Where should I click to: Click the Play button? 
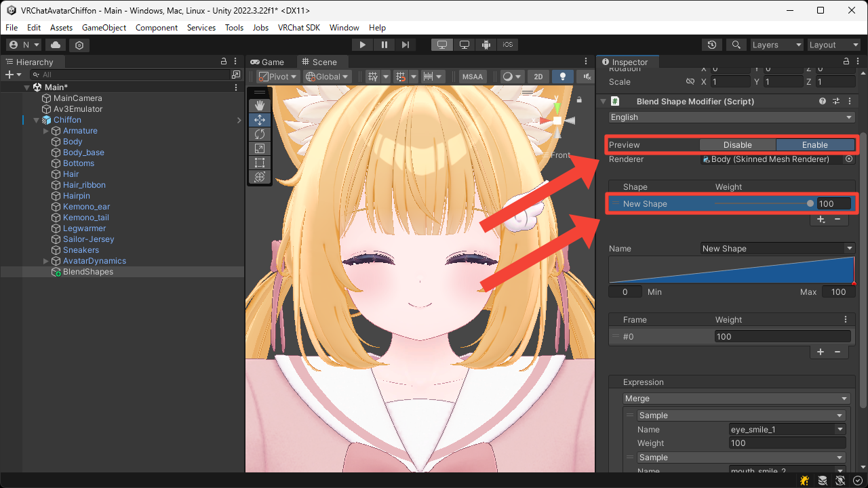[363, 45]
